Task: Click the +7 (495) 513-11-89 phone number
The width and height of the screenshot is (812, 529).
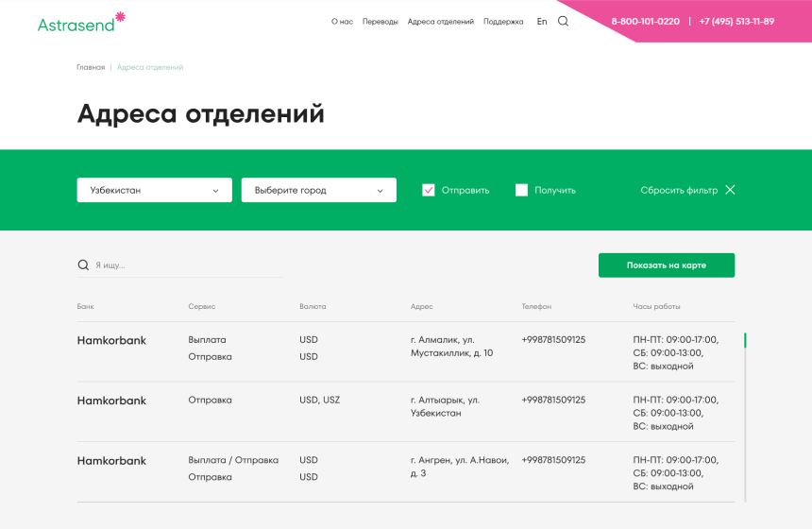Action: tap(736, 21)
